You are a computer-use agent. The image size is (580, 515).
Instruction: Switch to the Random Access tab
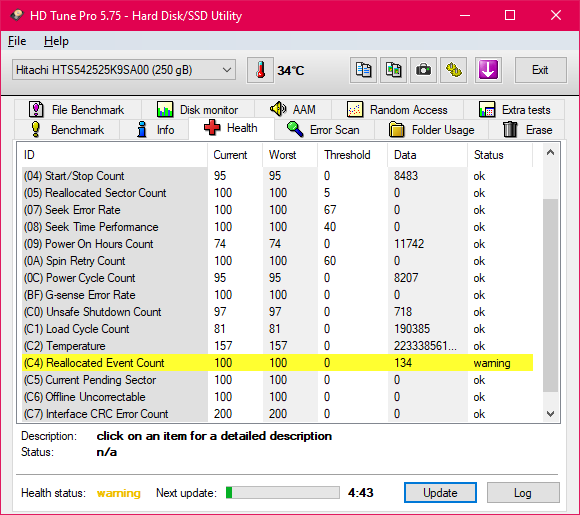click(397, 110)
